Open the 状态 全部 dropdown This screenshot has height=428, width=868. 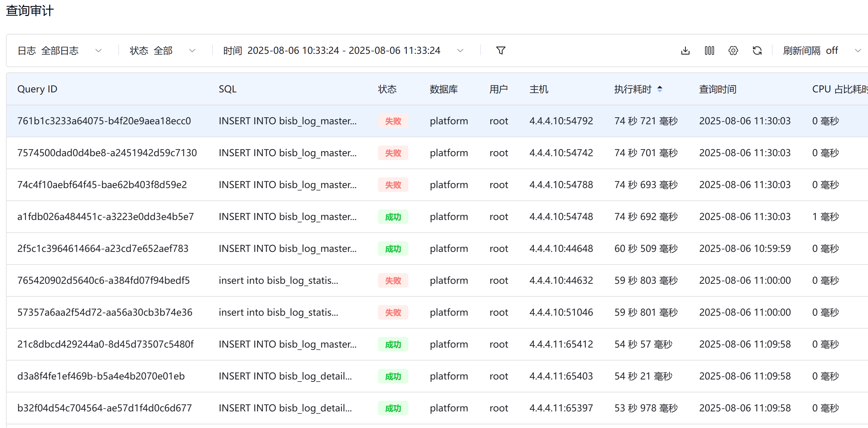click(x=162, y=51)
